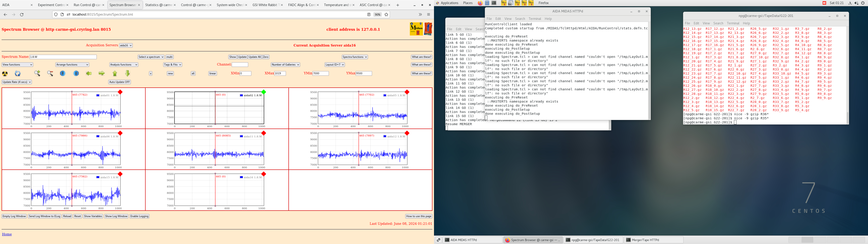
Task: Click the zoom out magnifier icon
Action: 50,73
